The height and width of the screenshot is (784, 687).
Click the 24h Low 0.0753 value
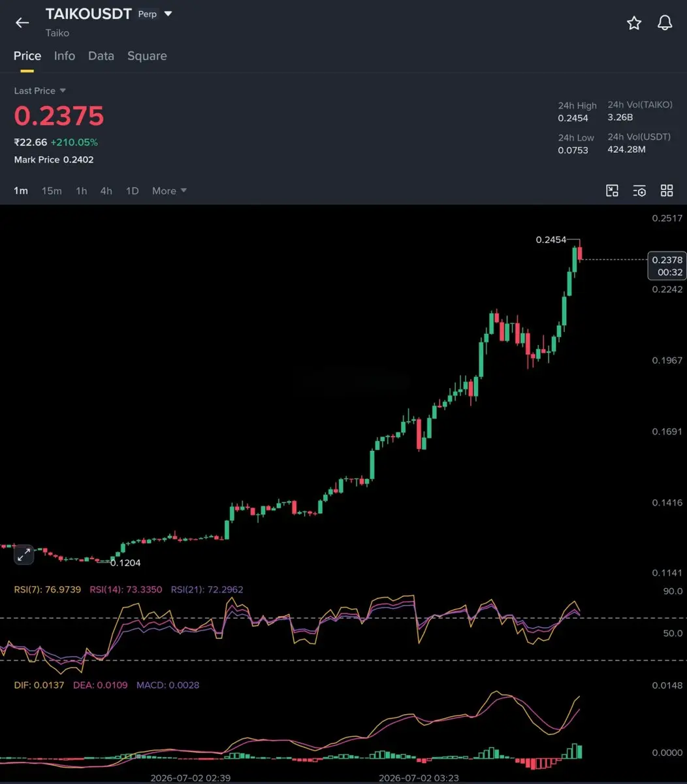(x=573, y=150)
